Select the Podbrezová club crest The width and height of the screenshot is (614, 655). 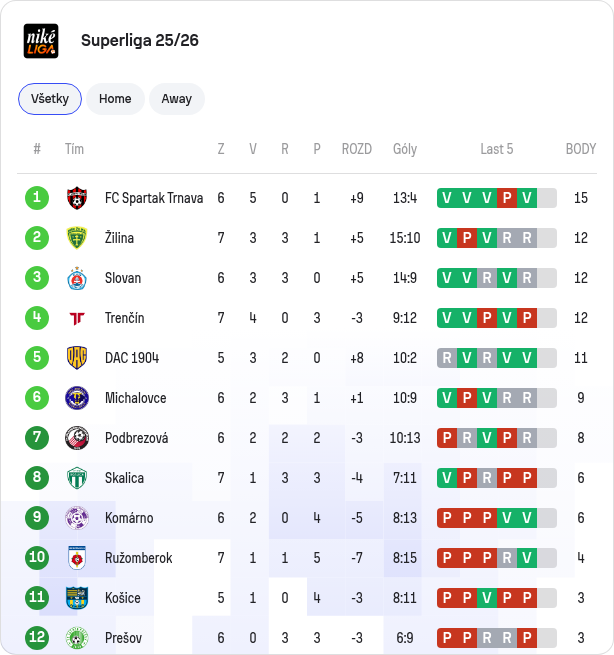click(77, 438)
